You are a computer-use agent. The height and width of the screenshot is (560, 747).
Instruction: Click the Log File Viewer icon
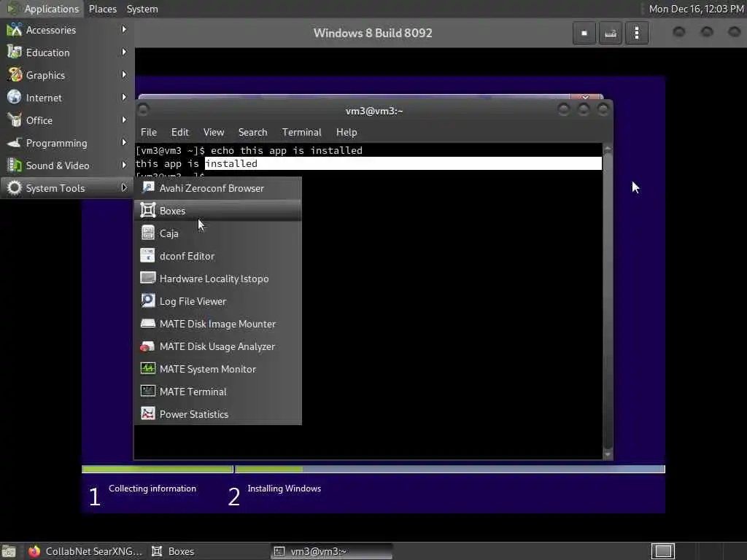[147, 301]
